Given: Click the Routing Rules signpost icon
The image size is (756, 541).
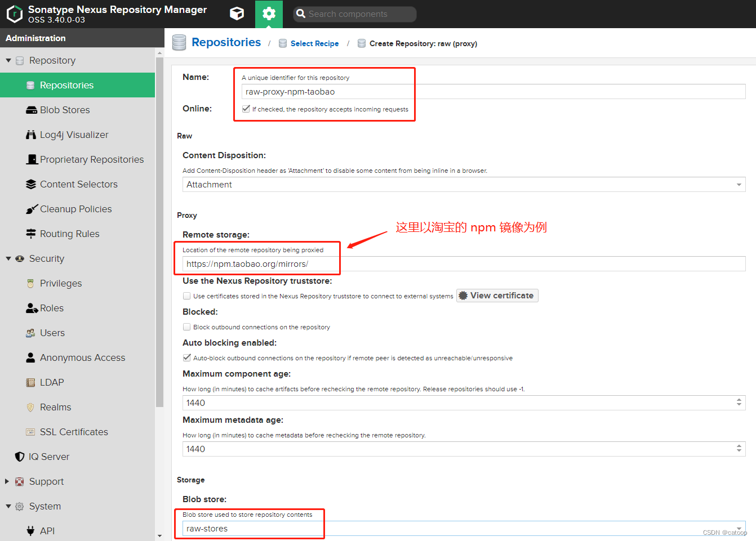Looking at the screenshot, I should click(x=31, y=234).
